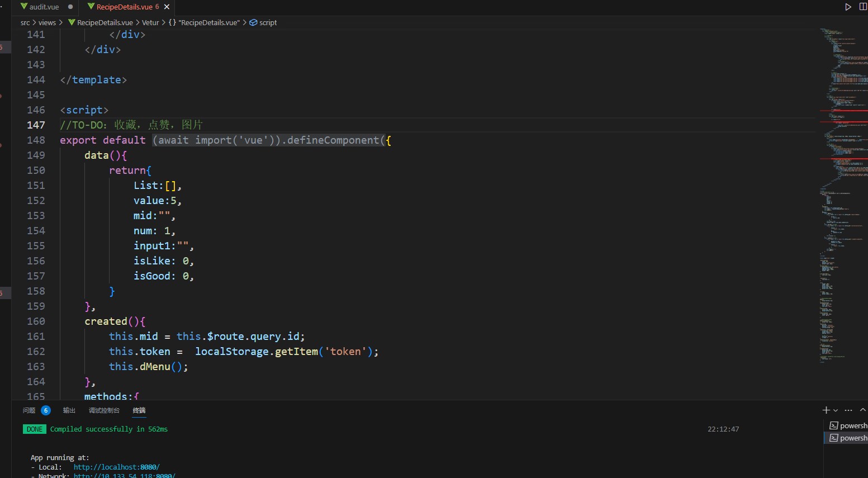Open the Local localhost:8080 link

[116, 467]
